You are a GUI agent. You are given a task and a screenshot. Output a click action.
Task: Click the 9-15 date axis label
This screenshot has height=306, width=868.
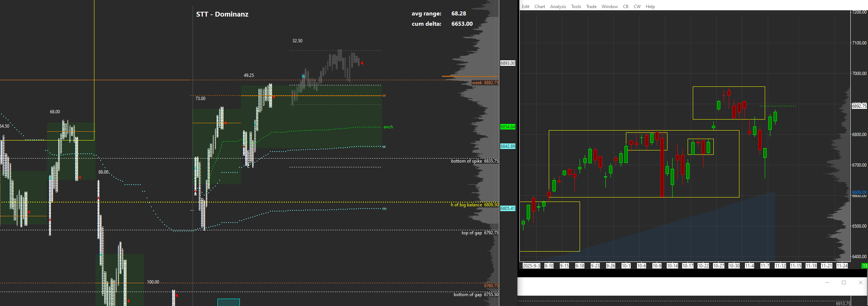[x=564, y=266]
